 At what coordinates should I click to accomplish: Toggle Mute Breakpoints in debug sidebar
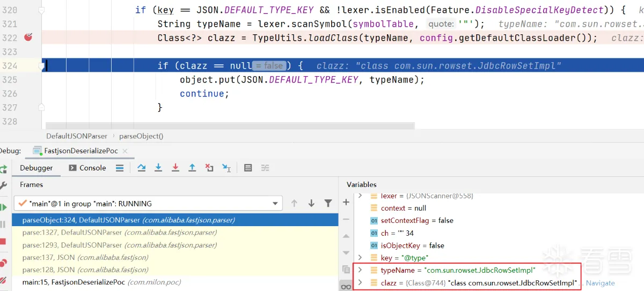pos(3,280)
